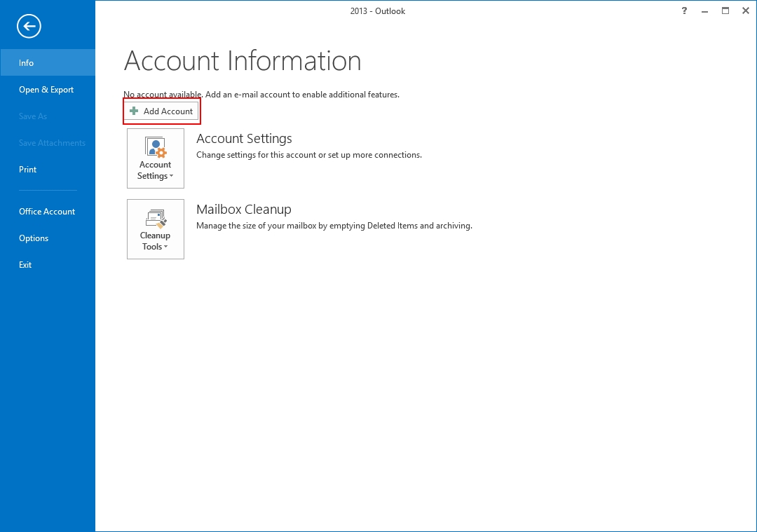View the Office Account page
Viewport: 757px width, 532px height.
[46, 211]
